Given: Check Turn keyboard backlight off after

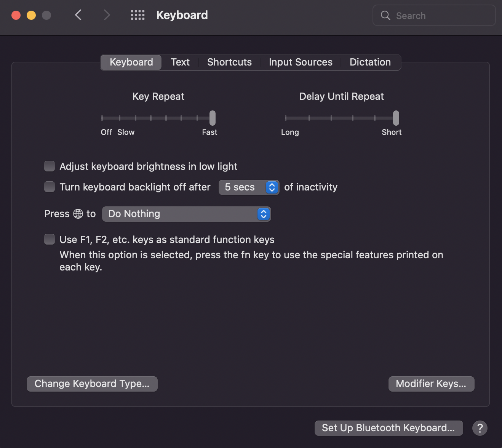Looking at the screenshot, I should (50, 187).
